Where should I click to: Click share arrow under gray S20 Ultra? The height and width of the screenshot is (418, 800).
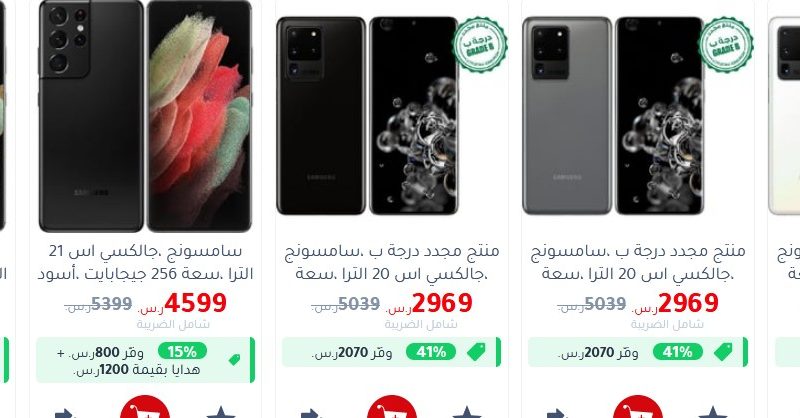click(x=558, y=413)
